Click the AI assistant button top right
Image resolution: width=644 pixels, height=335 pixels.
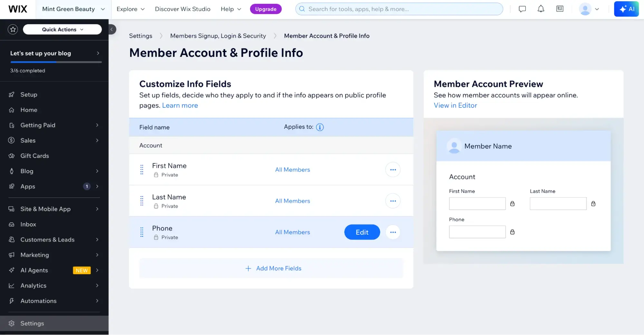coord(626,9)
